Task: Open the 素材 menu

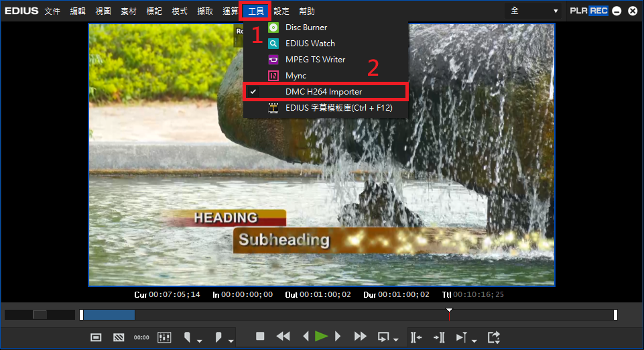Action: pyautogui.click(x=129, y=11)
